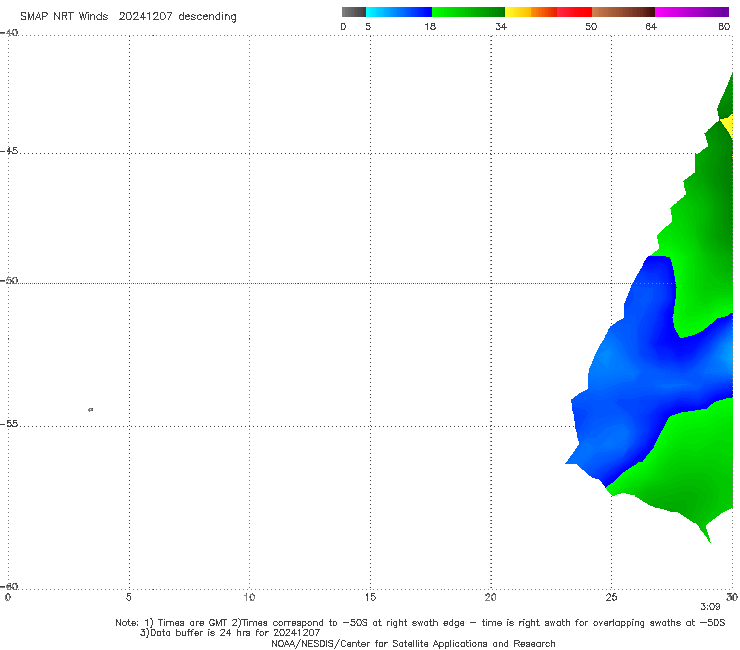Viewport: 740px width, 650px height.
Task: Click the color bar label '80'
Action: 724,26
